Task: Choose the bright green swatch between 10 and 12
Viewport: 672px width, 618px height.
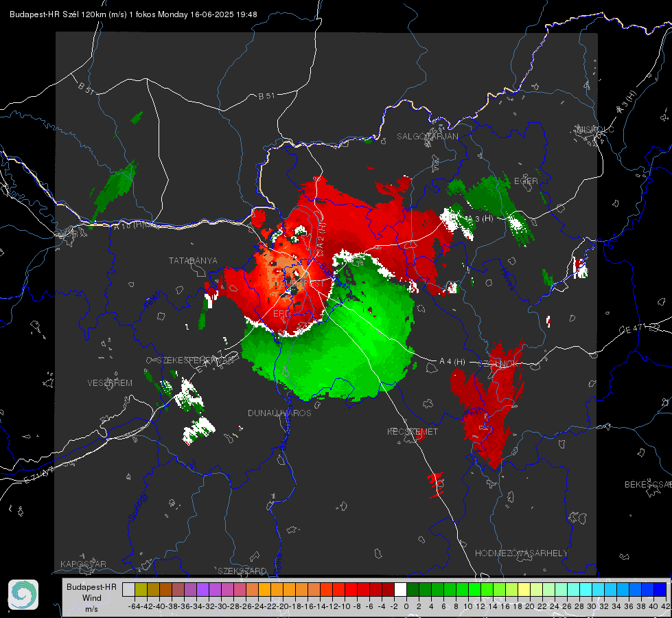Action: pos(474,589)
